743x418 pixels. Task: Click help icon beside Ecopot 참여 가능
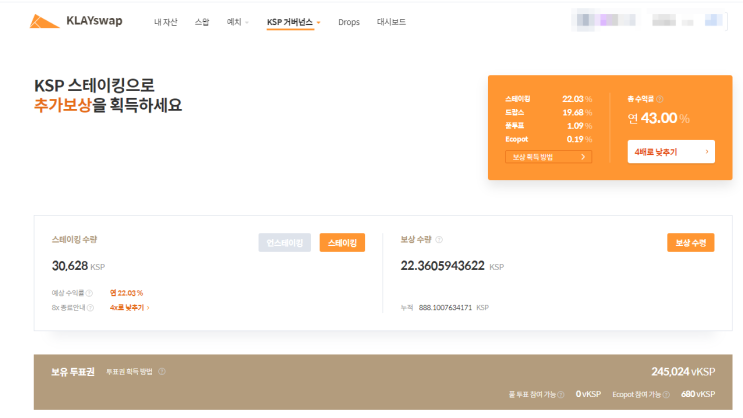coord(666,395)
